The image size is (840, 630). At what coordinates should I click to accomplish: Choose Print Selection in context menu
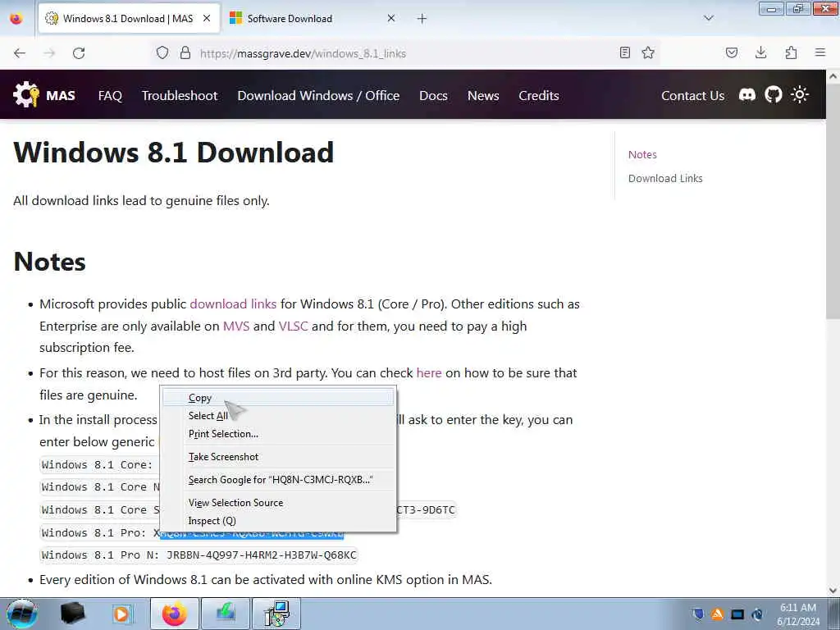pos(278,434)
